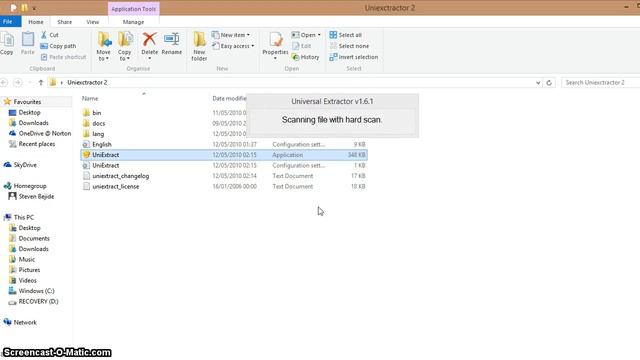Screen dimensions: 640x360
Task: Delete the selected file with red X
Action: (x=149, y=46)
